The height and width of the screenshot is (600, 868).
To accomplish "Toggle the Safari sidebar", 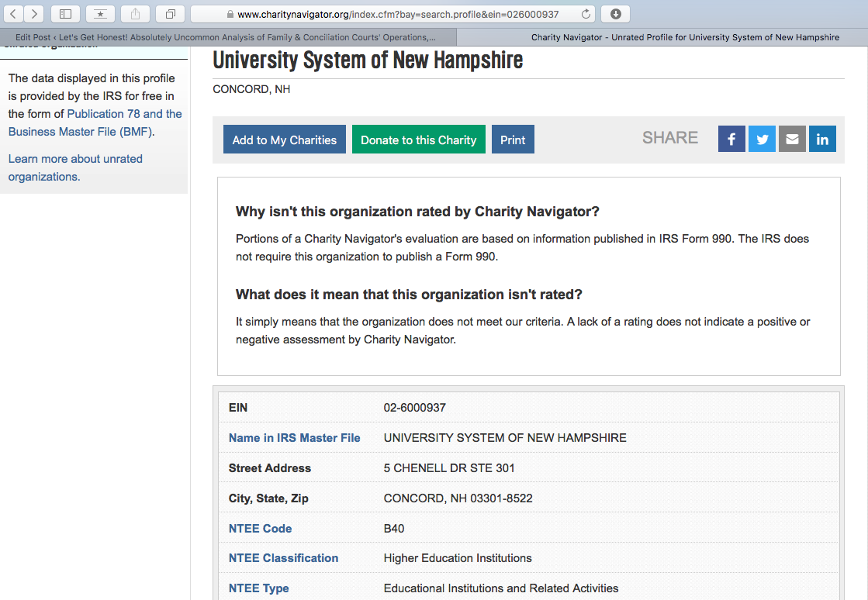I will [x=65, y=14].
